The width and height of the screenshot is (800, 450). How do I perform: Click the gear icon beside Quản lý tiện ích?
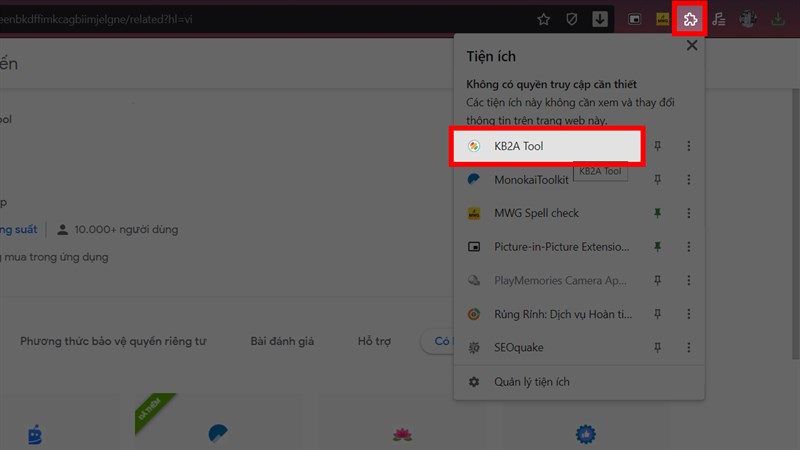[474, 382]
